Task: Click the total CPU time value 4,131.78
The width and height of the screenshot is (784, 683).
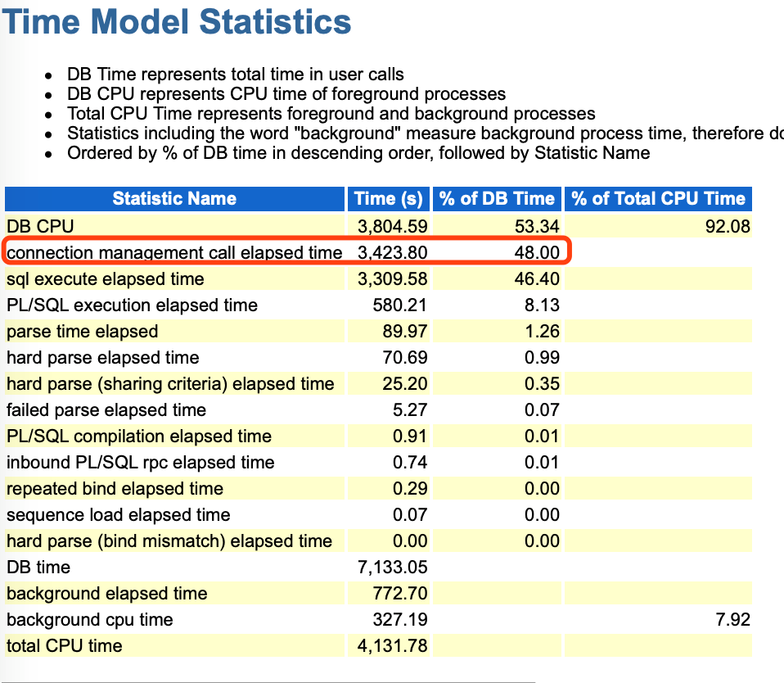Action: tap(393, 646)
